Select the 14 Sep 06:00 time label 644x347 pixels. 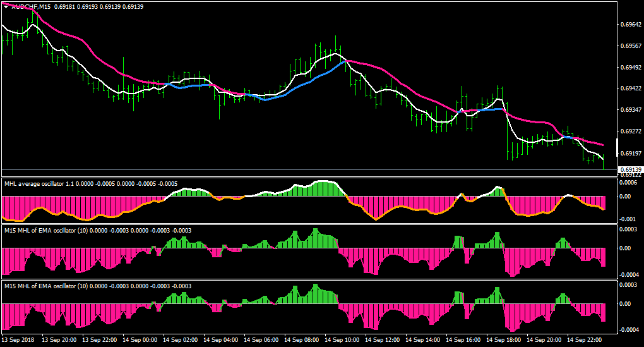261,340
